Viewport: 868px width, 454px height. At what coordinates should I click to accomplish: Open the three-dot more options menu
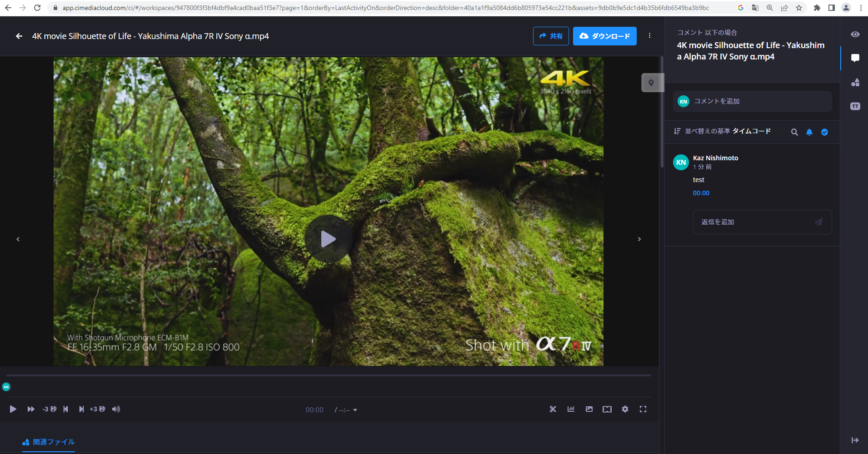(649, 35)
